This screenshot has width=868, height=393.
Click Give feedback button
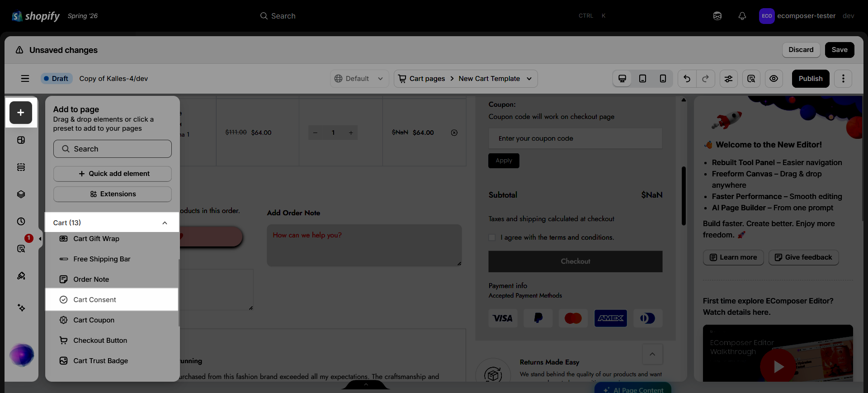[x=803, y=257]
